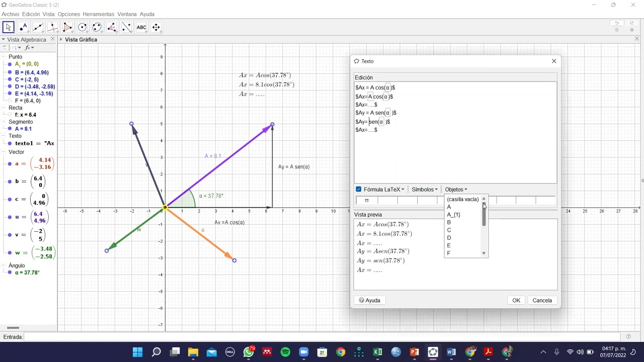This screenshot has height=362, width=644.
Task: Click the Redo arrow icon
Action: point(632,23)
